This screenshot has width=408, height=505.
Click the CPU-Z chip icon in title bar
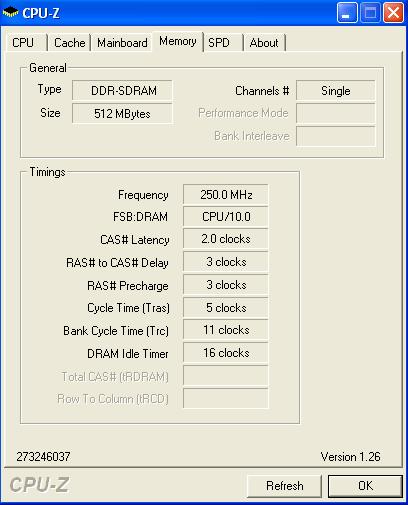tap(10, 13)
